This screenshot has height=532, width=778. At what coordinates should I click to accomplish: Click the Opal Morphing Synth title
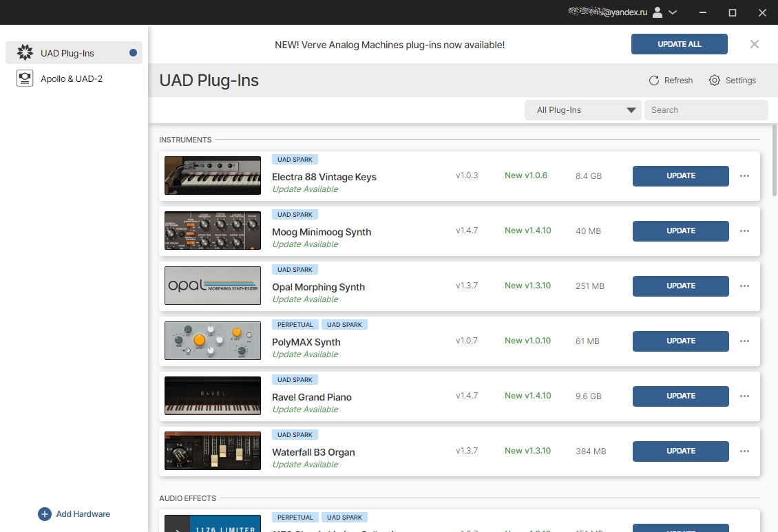(319, 287)
